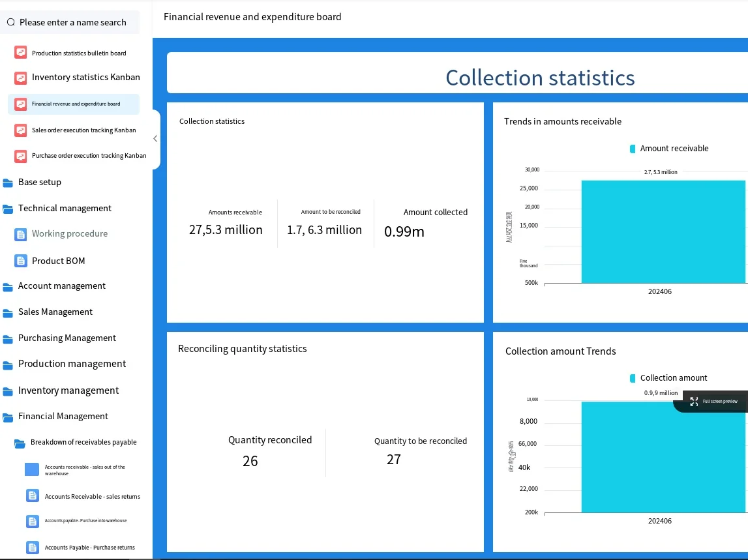Click the Working procedure document icon
748x560 pixels.
tap(21, 234)
